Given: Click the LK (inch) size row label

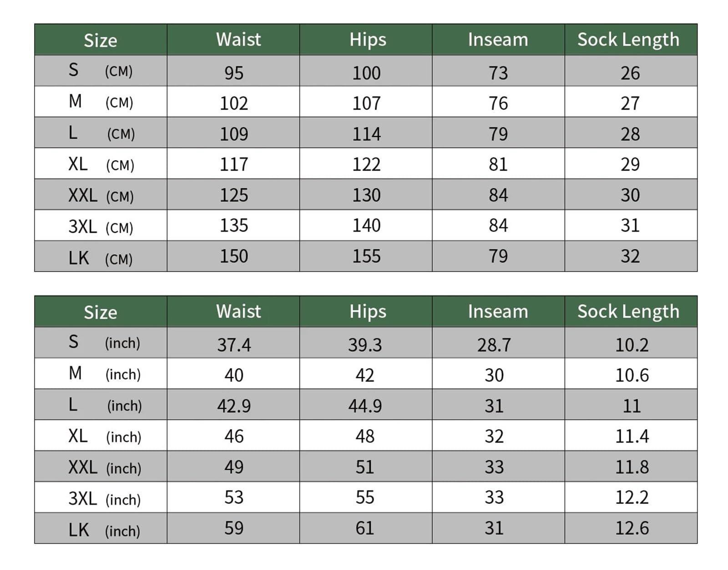Looking at the screenshot, I should 104,530.
